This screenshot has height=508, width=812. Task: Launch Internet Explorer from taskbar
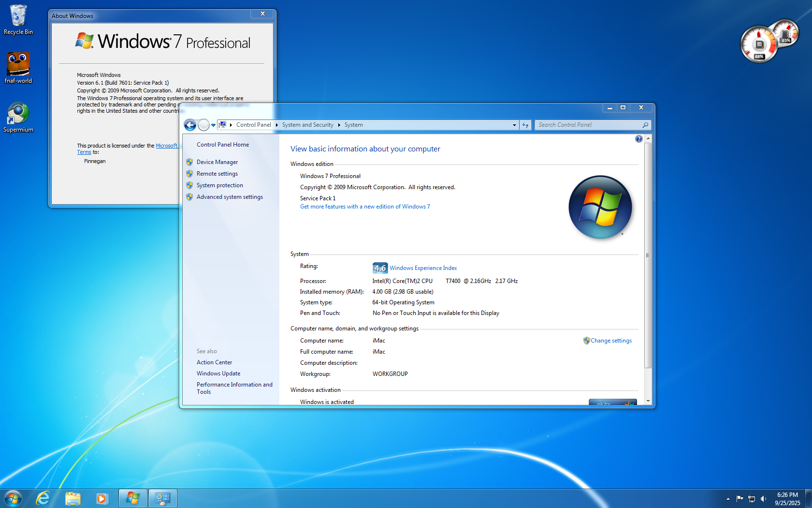coord(43,498)
